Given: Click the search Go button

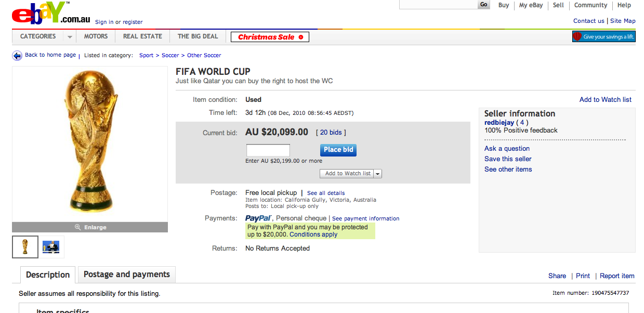Looking at the screenshot, I should point(484,5).
